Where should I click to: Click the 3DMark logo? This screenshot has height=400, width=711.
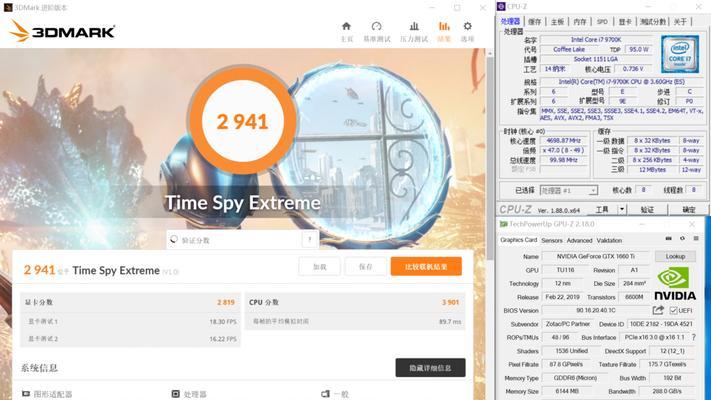(62, 31)
